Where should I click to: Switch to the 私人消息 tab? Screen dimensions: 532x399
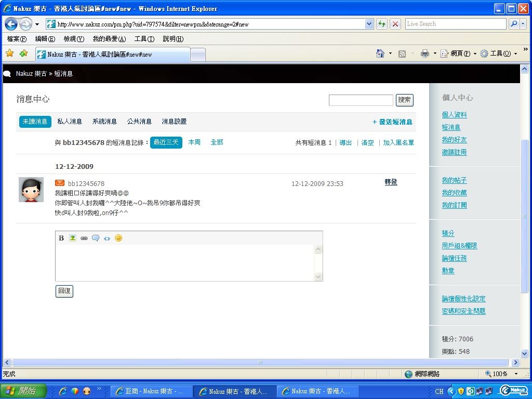(70, 122)
